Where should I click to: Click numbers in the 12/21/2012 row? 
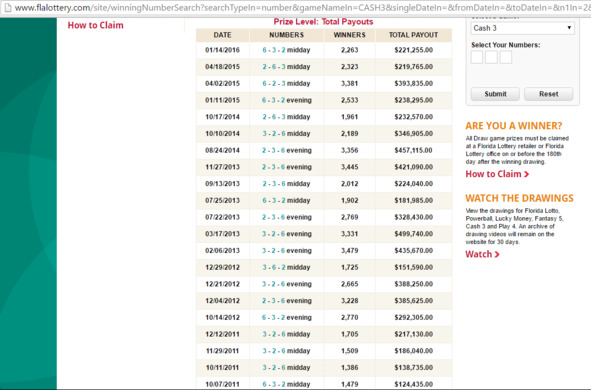pos(286,284)
